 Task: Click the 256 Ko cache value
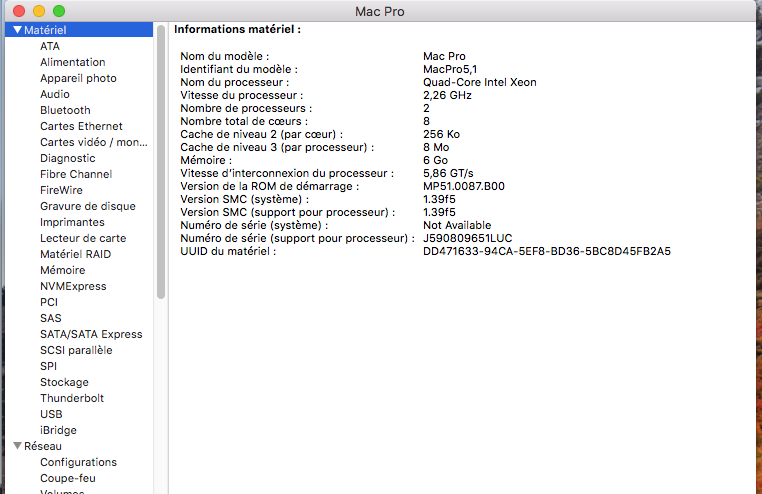coord(441,135)
